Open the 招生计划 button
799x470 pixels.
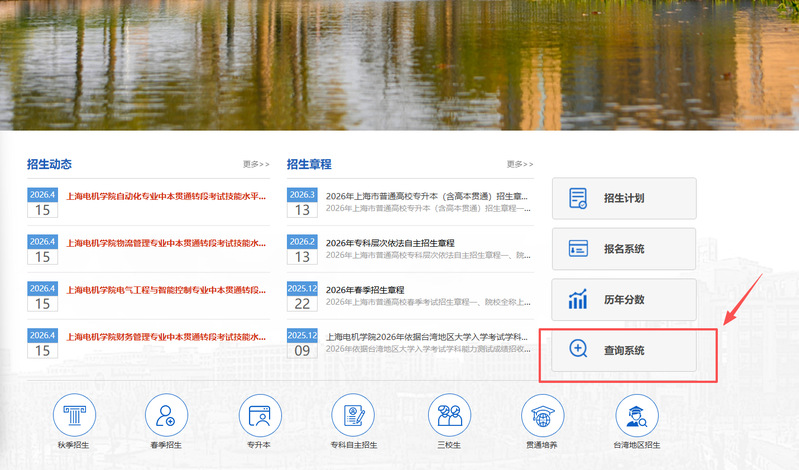[x=624, y=198]
